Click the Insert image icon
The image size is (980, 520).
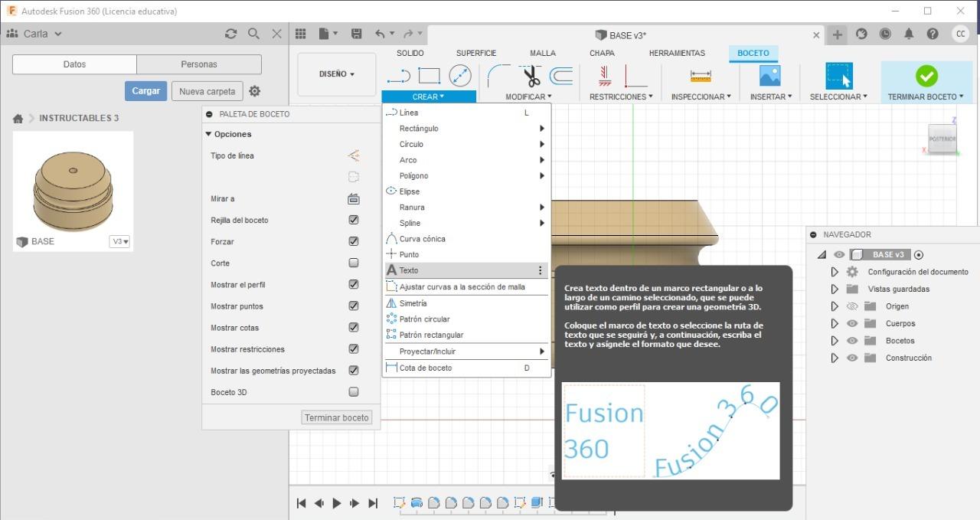769,76
